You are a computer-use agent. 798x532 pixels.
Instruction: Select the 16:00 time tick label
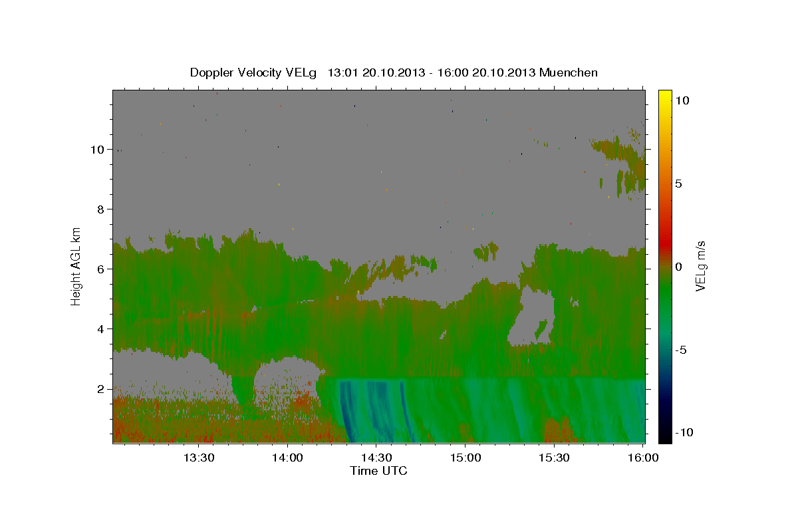pos(642,458)
